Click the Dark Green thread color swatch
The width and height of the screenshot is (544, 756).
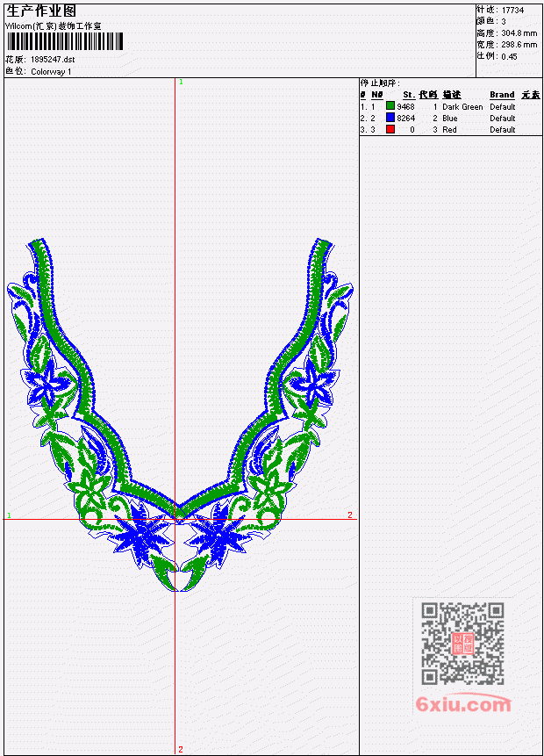[390, 105]
